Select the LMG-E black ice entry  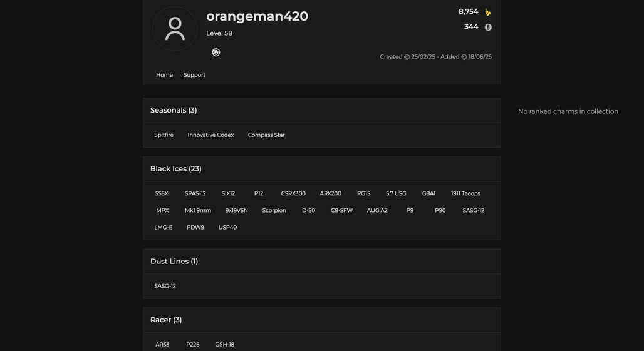tap(164, 228)
